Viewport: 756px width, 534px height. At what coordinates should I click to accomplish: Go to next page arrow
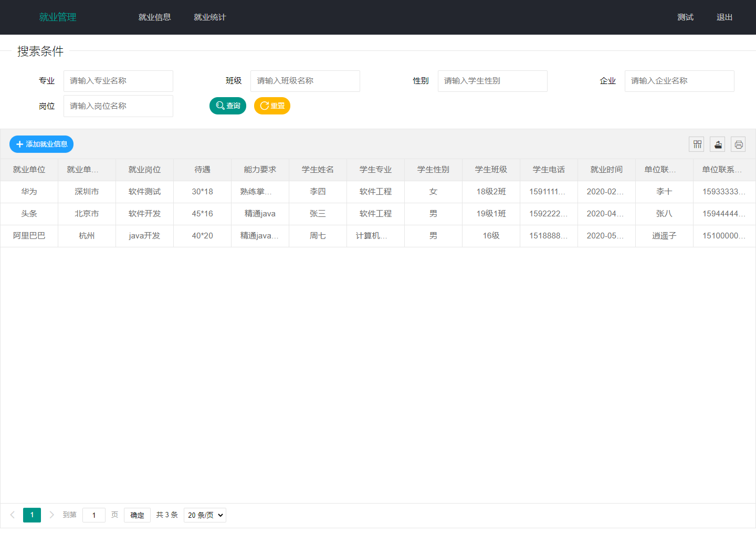51,515
